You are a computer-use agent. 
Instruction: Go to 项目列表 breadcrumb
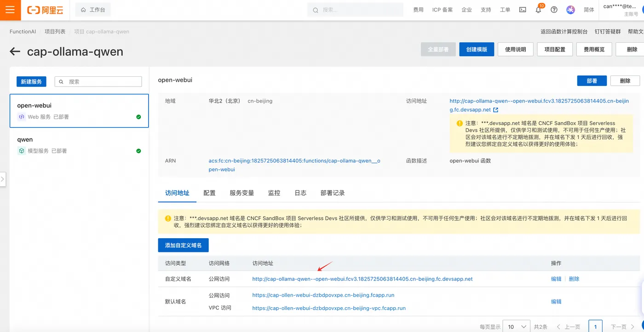click(x=55, y=32)
